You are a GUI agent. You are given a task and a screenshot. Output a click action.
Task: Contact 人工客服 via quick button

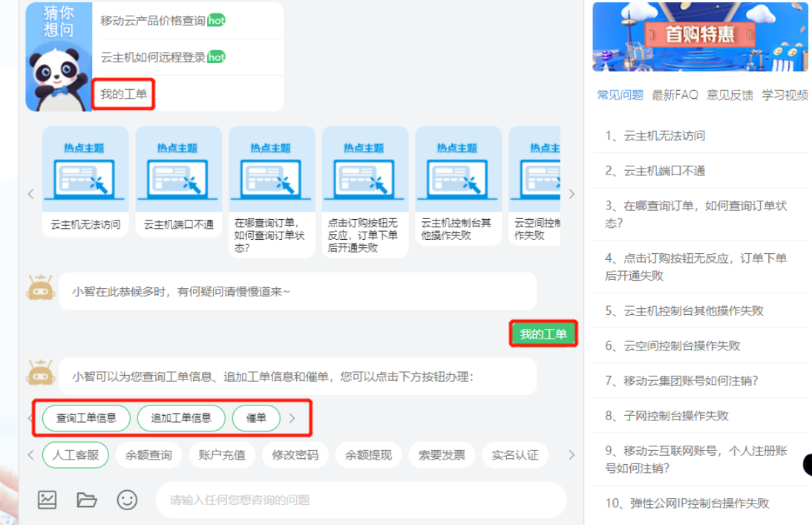tap(76, 454)
